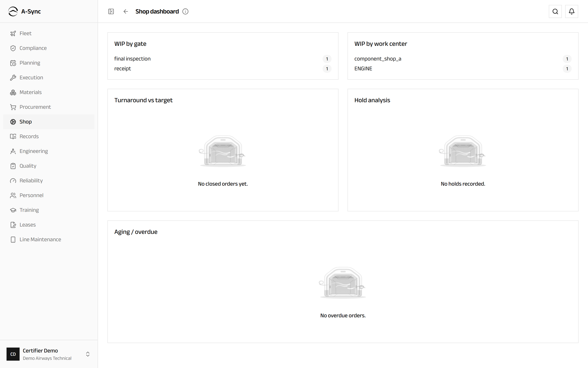
Task: Click the Shop gear icon
Action: point(13,122)
